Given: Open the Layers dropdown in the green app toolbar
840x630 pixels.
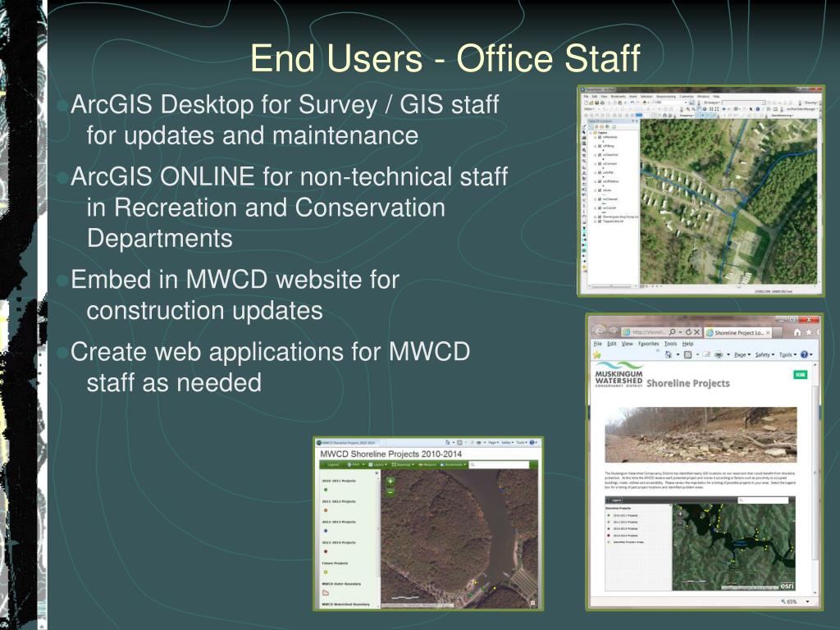Looking at the screenshot, I should point(377,464).
